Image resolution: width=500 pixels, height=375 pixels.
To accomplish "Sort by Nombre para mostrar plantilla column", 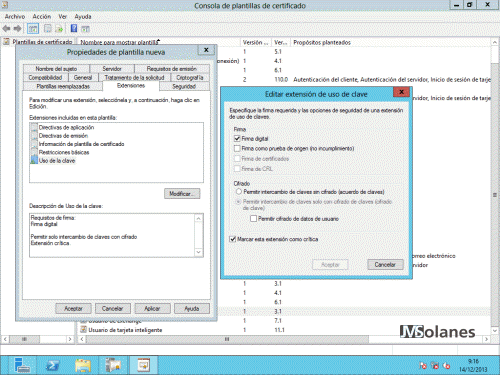I will (x=159, y=42).
